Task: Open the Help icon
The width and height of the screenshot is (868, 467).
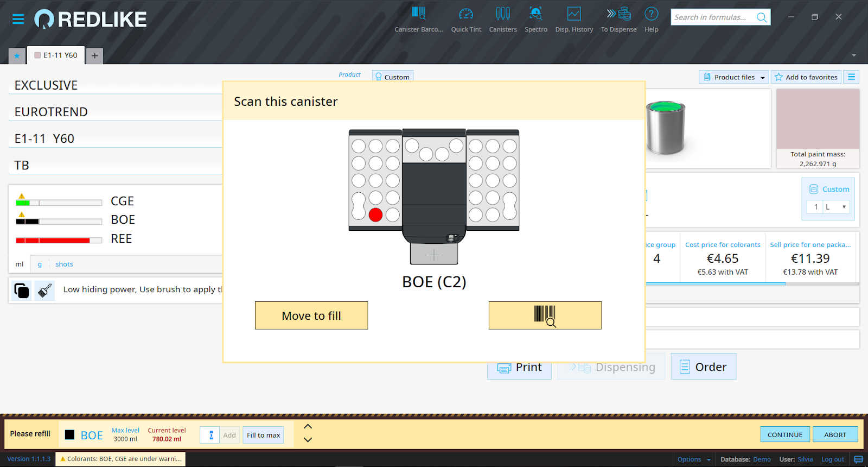Action: coord(652,20)
